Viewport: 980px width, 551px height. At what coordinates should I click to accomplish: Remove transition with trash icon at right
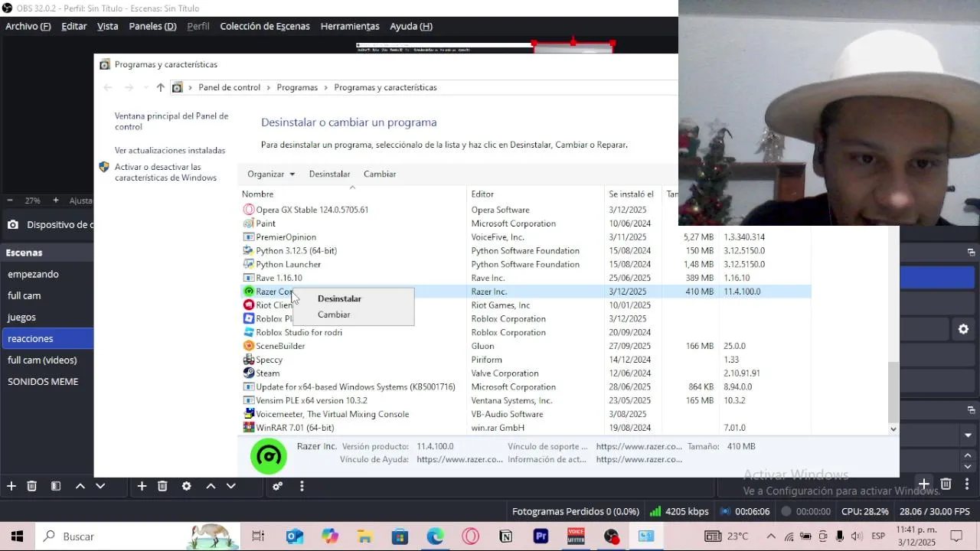pyautogui.click(x=946, y=484)
